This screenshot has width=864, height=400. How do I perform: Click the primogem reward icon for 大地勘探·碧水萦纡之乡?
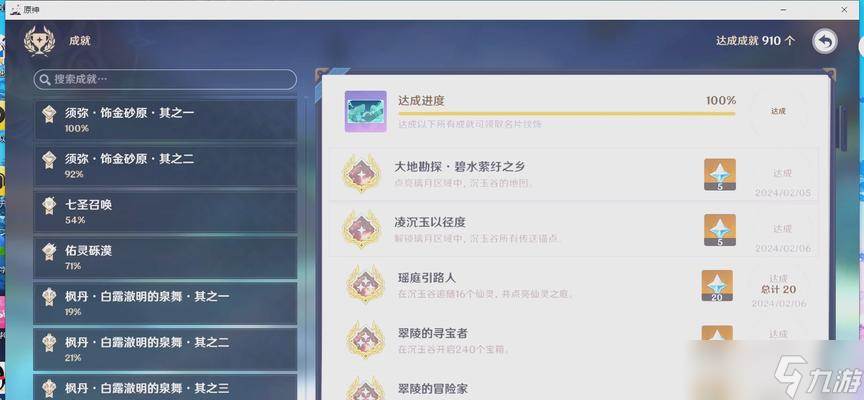point(720,175)
